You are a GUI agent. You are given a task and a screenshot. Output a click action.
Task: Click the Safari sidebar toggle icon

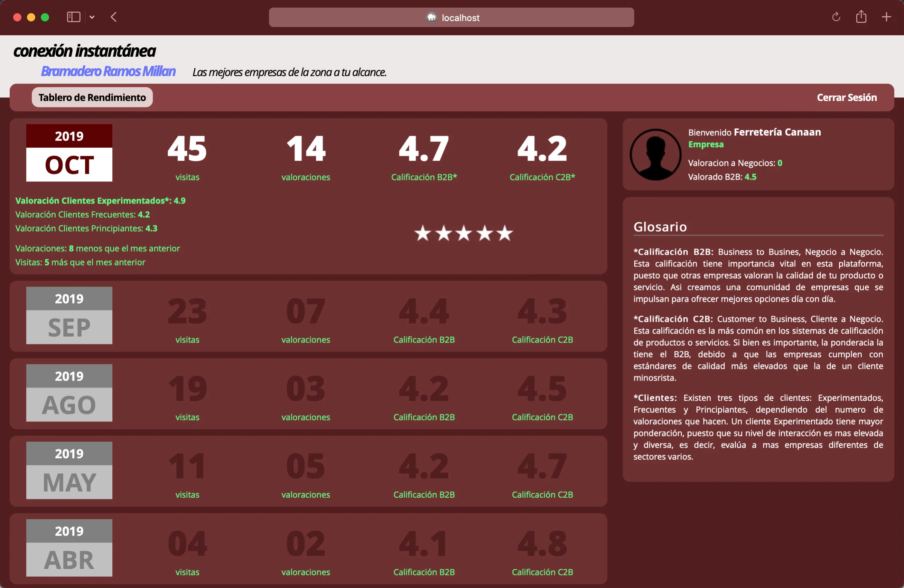coord(73,17)
